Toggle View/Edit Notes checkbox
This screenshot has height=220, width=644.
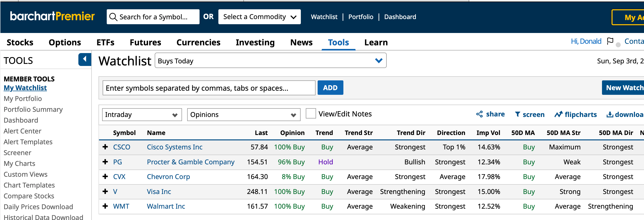311,114
